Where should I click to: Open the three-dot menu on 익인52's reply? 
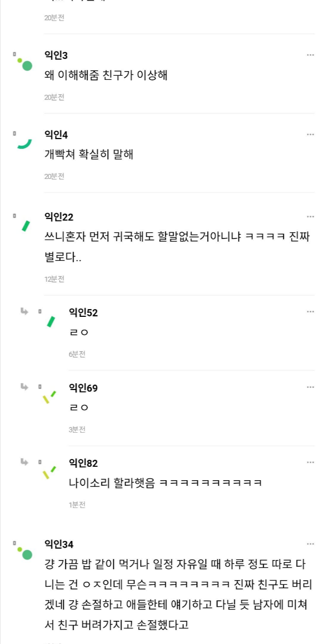tap(310, 312)
